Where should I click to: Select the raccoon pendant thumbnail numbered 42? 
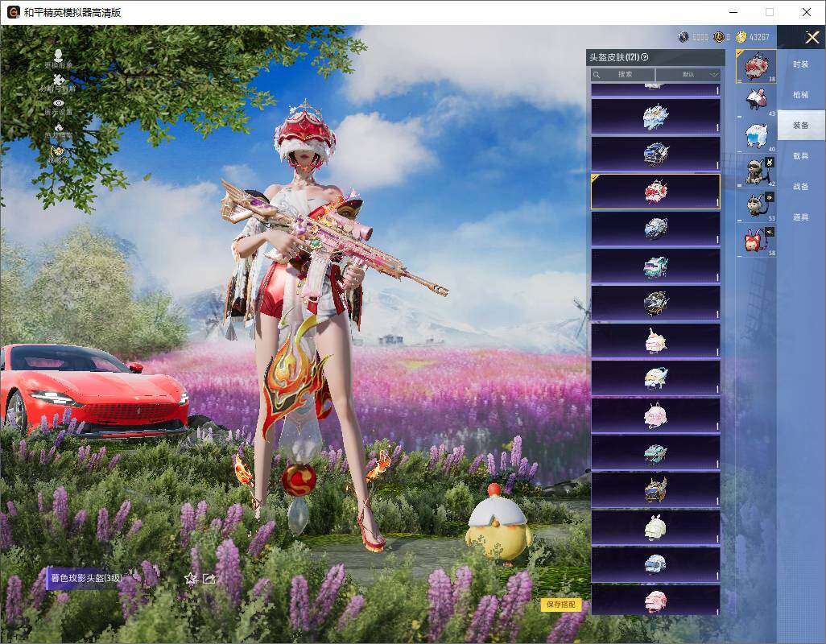coord(757,170)
